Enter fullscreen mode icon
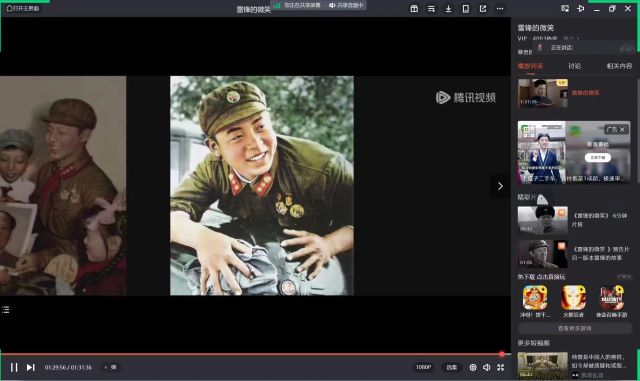Viewport: 640px width, 381px height. click(500, 367)
